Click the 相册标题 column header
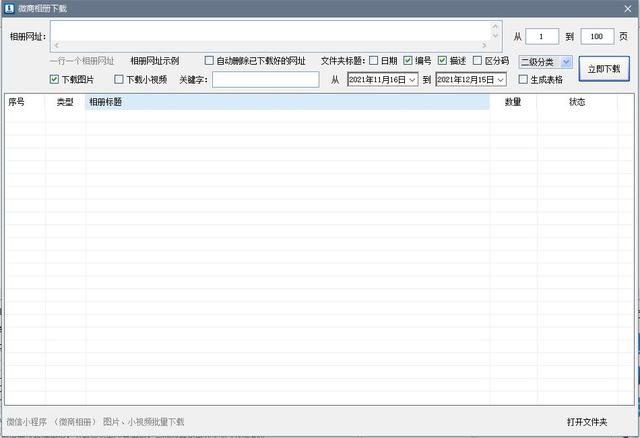The height and width of the screenshot is (438, 640). click(x=287, y=102)
